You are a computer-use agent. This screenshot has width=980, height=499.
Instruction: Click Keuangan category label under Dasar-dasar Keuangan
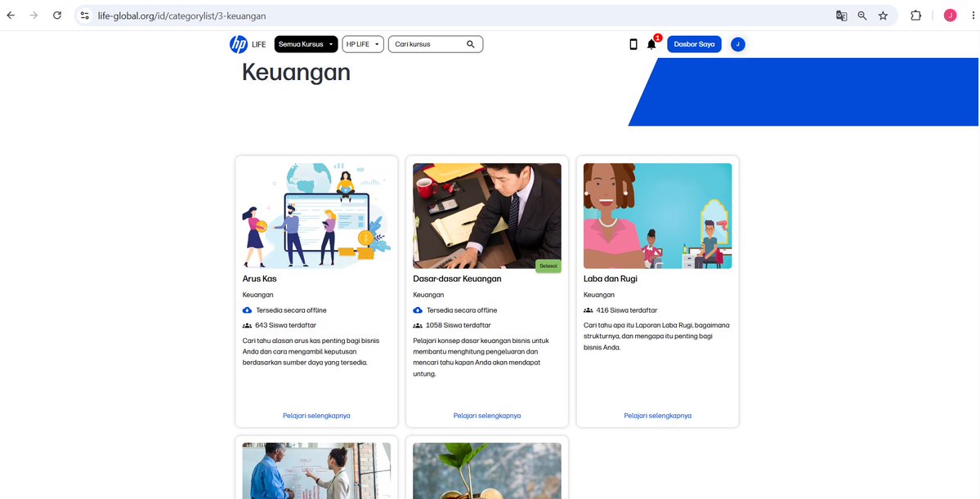(429, 295)
